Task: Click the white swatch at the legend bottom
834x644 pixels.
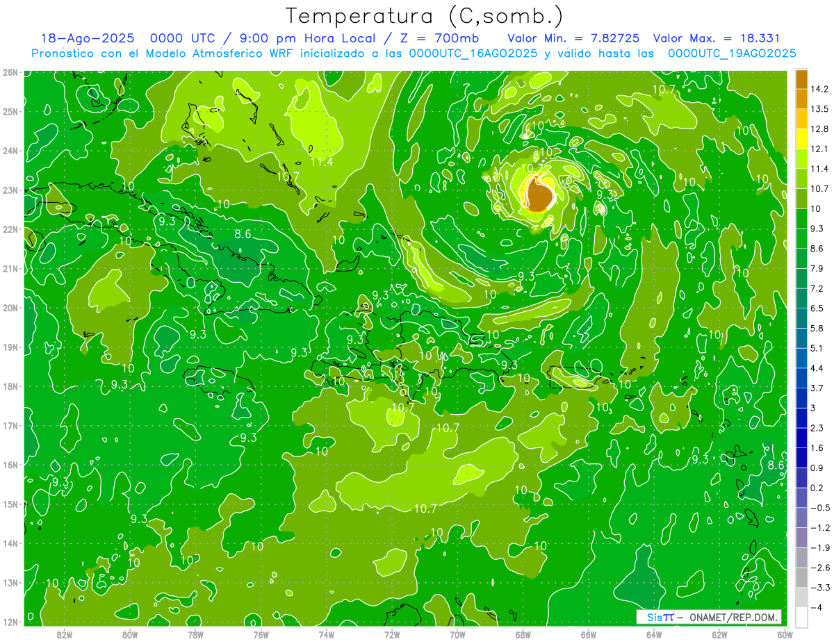Action: pos(801,617)
